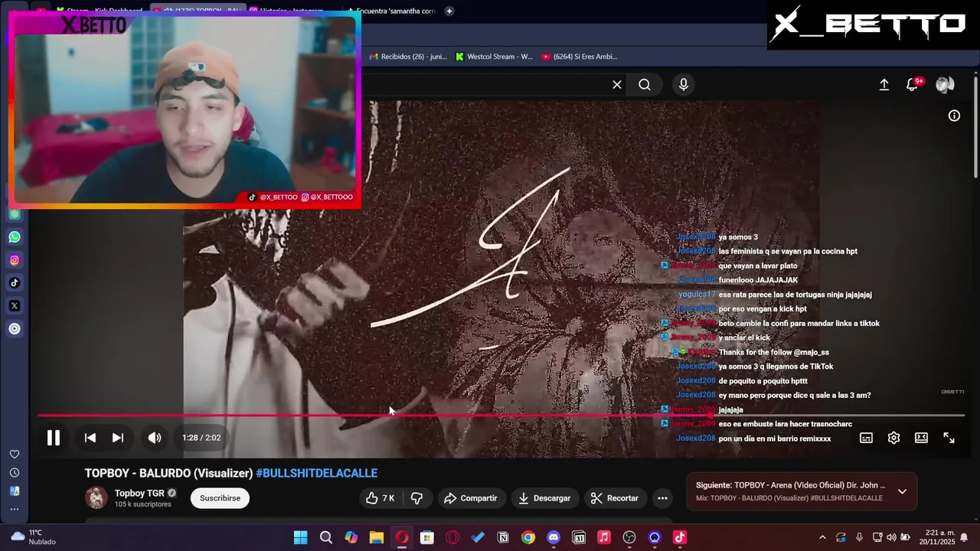This screenshot has width=980, height=551.
Task: Start voice search with the microphone
Action: click(x=684, y=85)
